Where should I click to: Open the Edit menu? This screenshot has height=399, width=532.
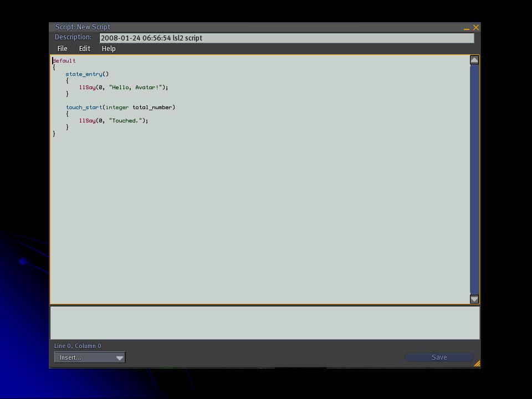84,49
